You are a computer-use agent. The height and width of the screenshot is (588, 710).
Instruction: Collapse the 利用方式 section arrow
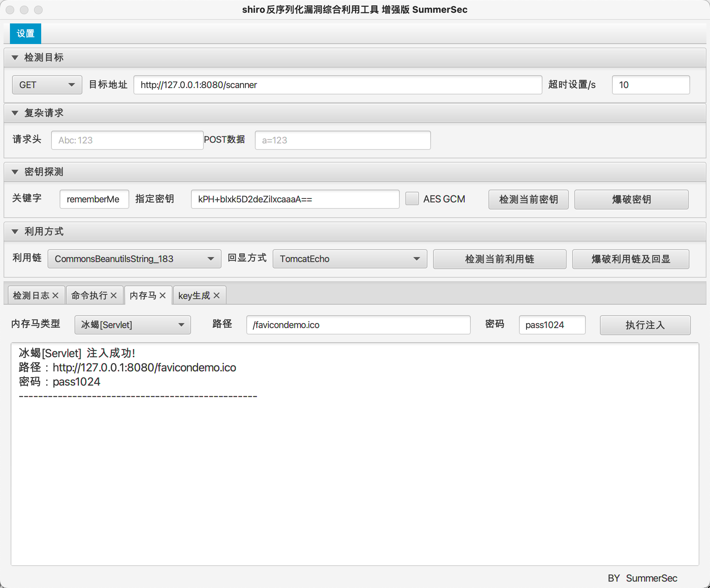(15, 232)
